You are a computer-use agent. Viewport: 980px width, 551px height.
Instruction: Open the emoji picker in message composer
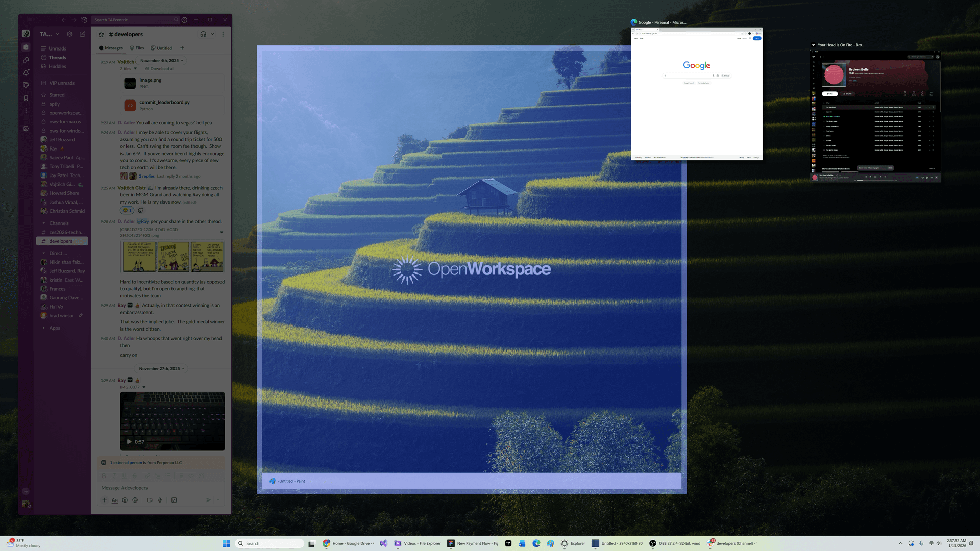click(x=125, y=500)
